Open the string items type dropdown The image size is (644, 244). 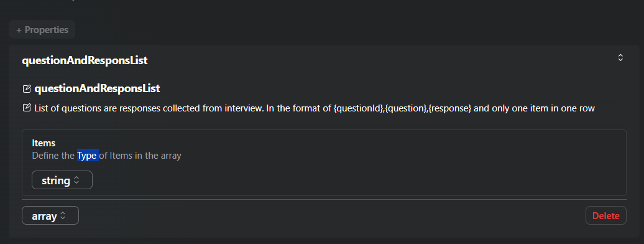pyautogui.click(x=62, y=181)
